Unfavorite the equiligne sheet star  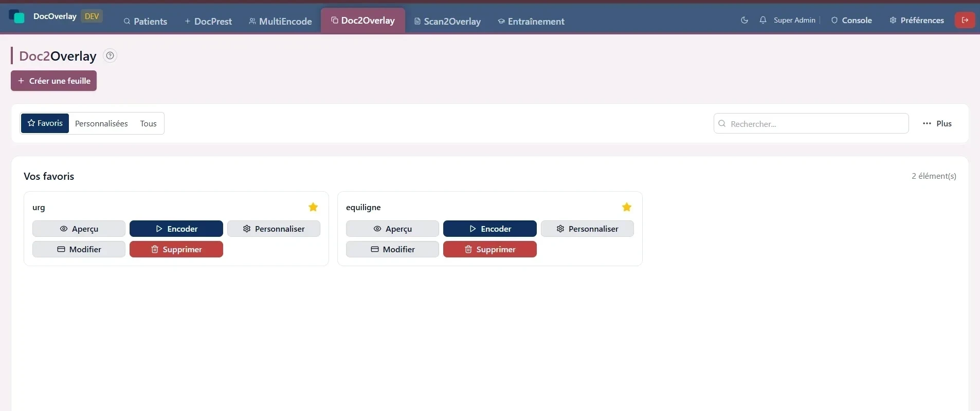click(x=627, y=207)
